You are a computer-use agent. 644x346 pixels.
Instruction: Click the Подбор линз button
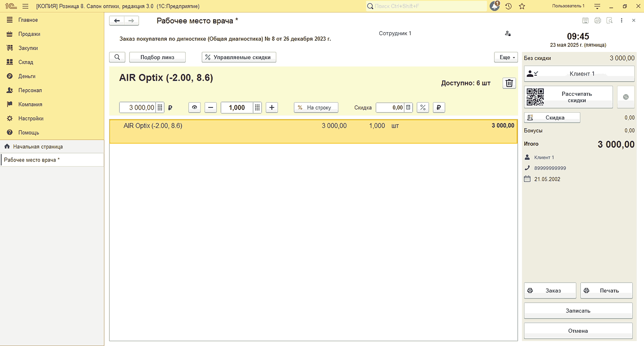tap(157, 57)
